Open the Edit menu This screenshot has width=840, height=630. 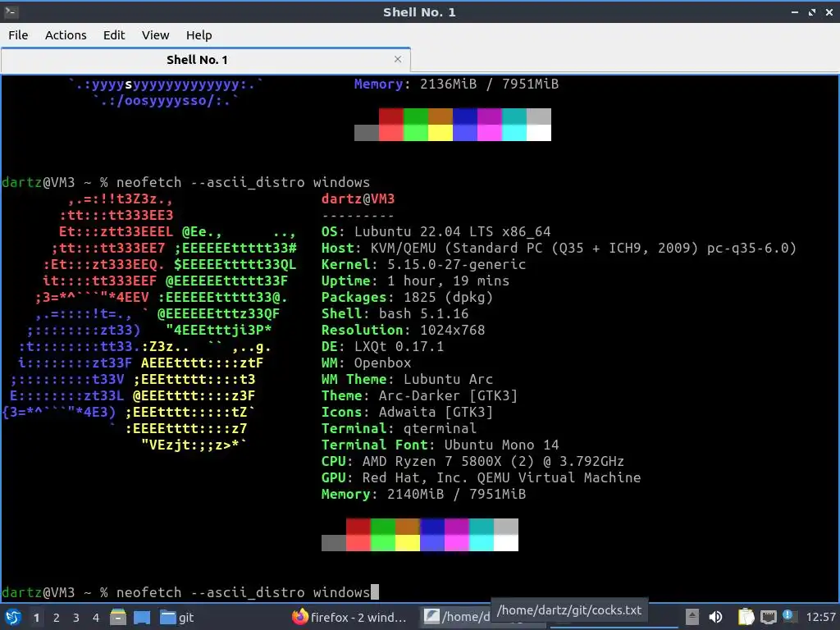click(113, 35)
